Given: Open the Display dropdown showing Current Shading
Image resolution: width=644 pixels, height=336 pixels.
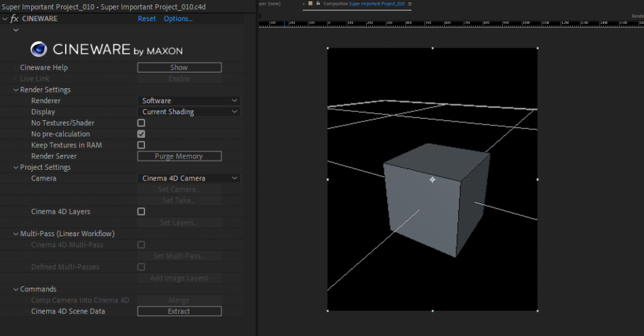Looking at the screenshot, I should click(189, 112).
